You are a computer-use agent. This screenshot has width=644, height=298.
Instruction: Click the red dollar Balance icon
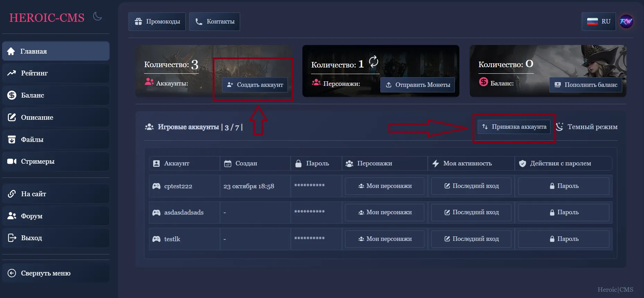coord(483,82)
